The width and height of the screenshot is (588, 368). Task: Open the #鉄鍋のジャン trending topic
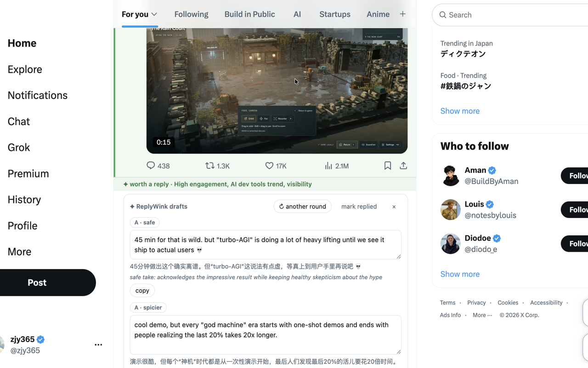click(x=466, y=86)
